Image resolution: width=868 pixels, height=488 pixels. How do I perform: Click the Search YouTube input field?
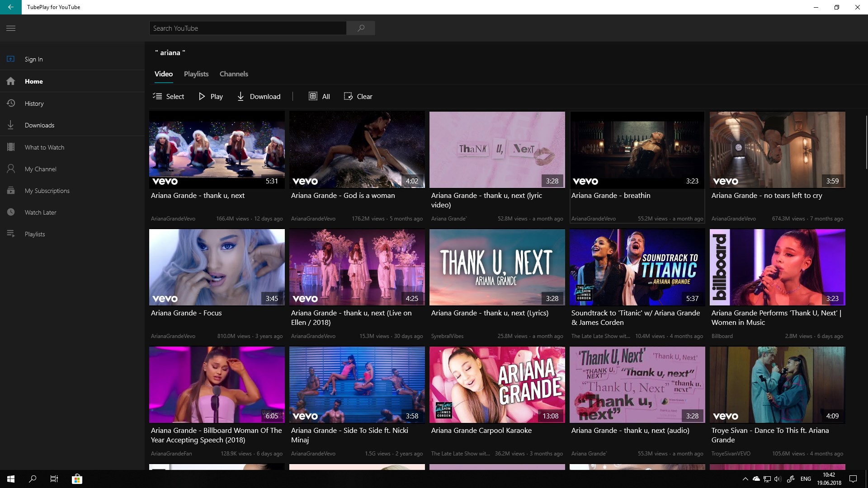pyautogui.click(x=248, y=28)
